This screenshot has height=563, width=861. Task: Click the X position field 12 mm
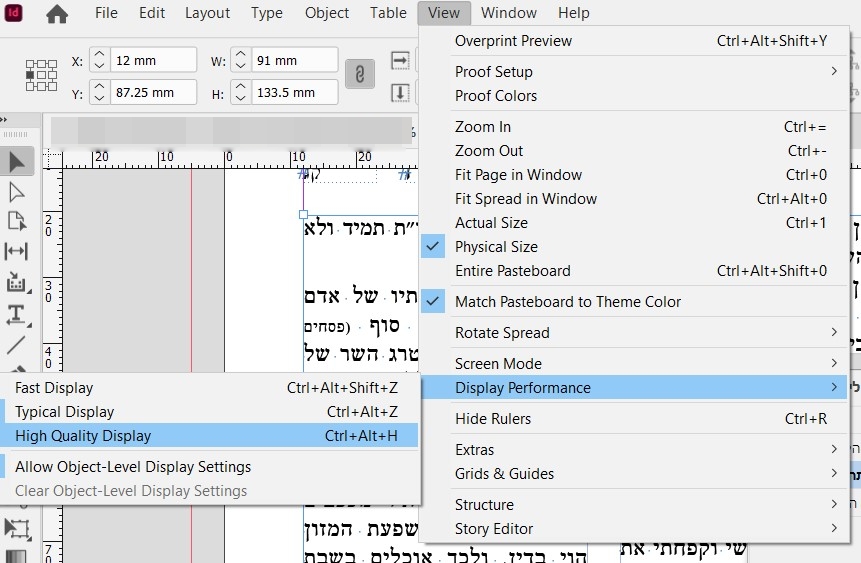tap(154, 60)
